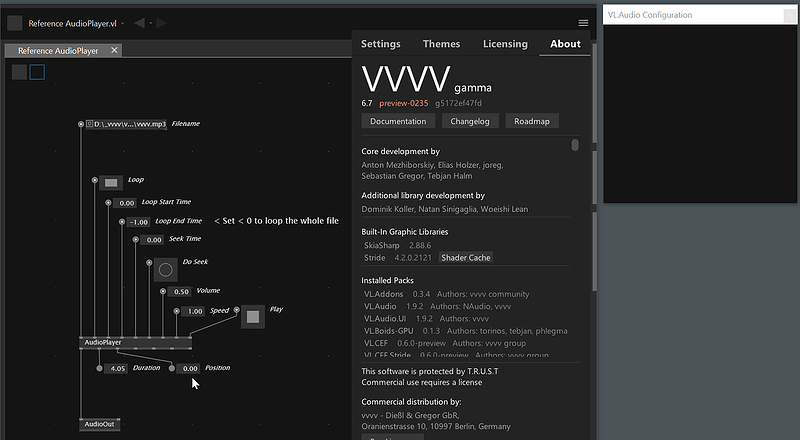Select the Reference AudioPlayer patch tab

click(x=58, y=51)
